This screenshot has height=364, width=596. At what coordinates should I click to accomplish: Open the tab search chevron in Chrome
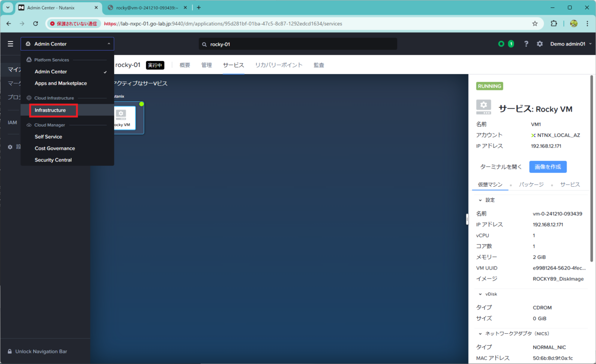8,7
